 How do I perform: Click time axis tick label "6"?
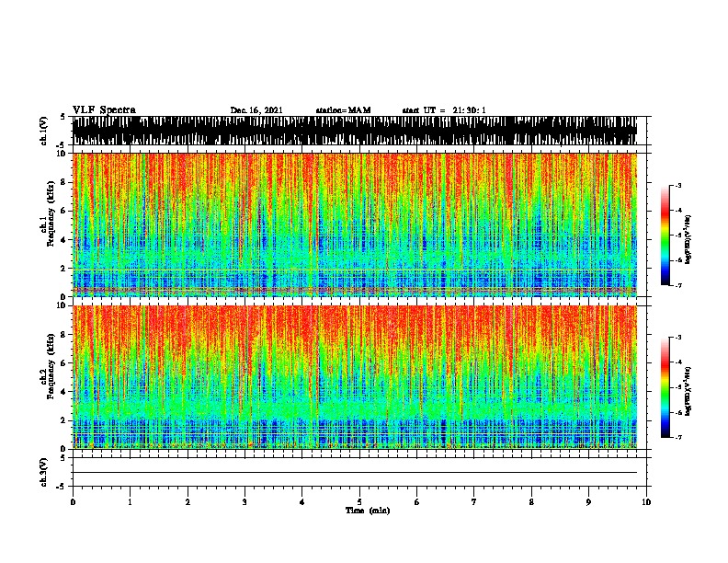[x=417, y=501]
